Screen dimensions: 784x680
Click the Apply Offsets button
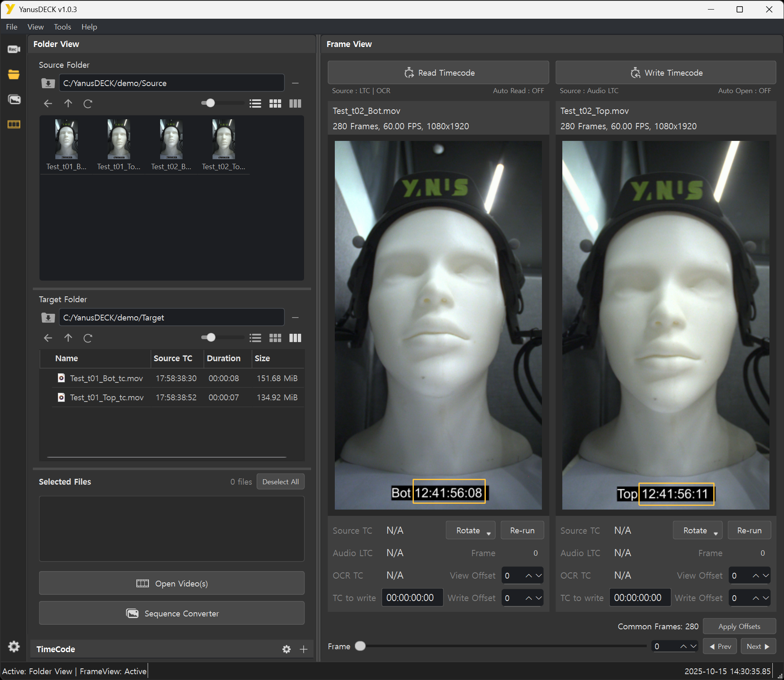[x=739, y=626]
